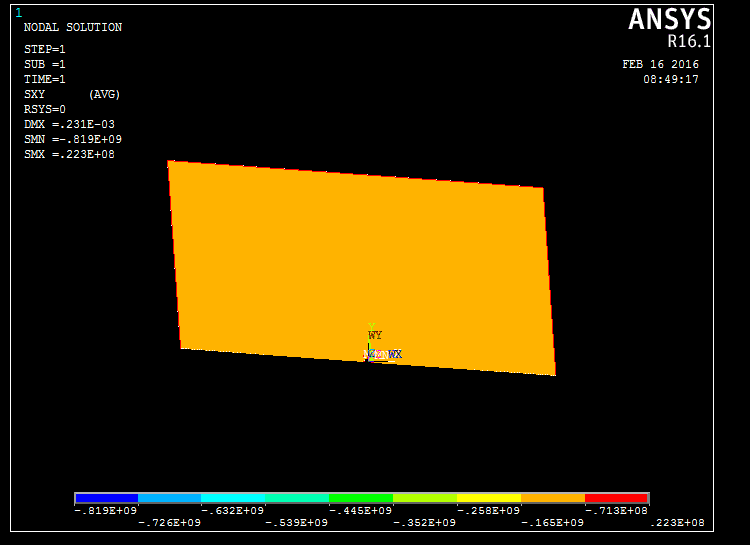
Task: Click legend value -.713E+08
Action: [x=617, y=511]
